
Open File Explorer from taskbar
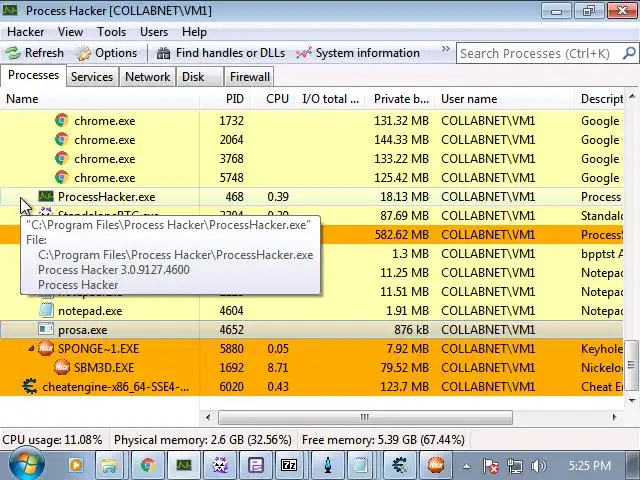click(109, 465)
